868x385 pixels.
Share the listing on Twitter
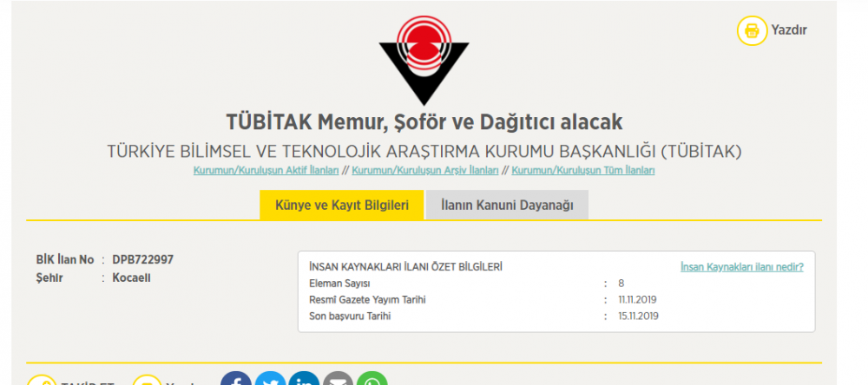270,378
